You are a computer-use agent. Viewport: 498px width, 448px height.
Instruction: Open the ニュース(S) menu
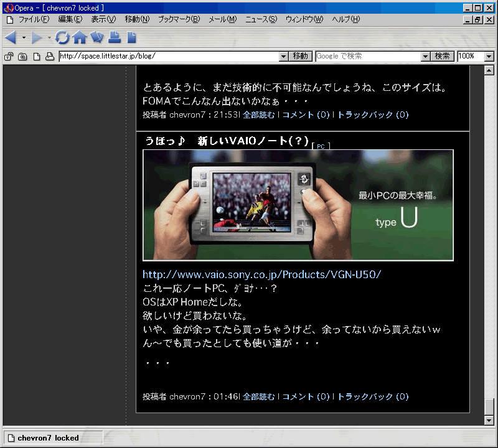(x=261, y=19)
